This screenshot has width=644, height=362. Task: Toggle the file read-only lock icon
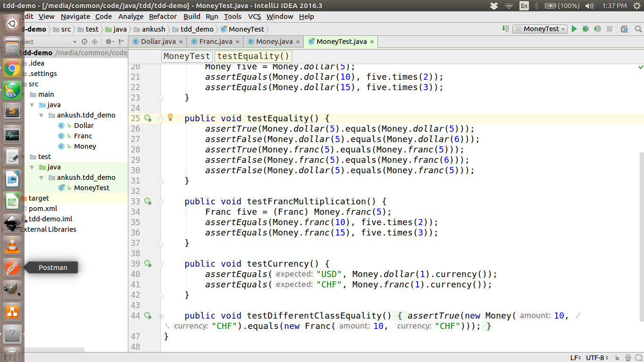click(x=618, y=358)
